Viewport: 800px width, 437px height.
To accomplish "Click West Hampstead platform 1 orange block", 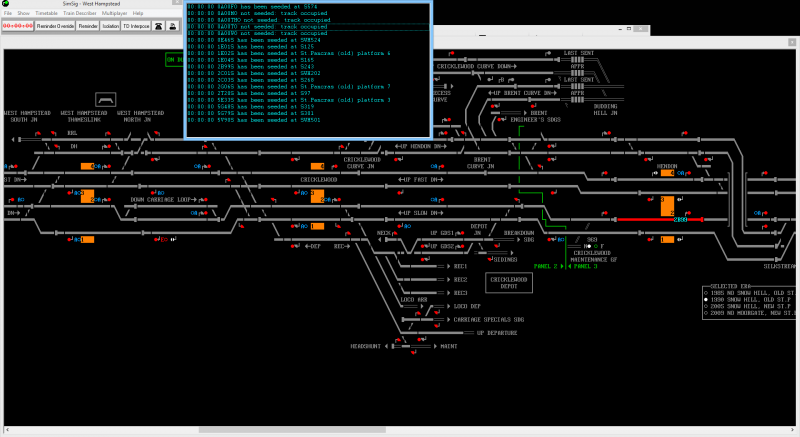I will coord(87,239).
